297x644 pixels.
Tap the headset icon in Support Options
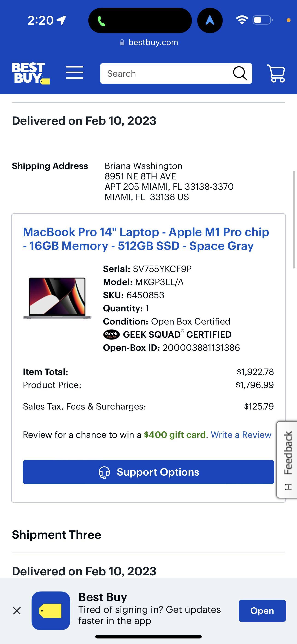105,472
